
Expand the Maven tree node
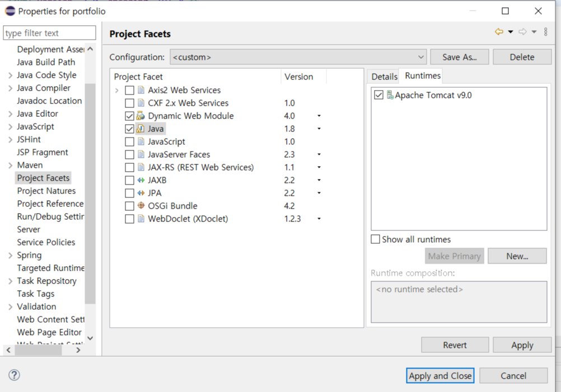[11, 166]
